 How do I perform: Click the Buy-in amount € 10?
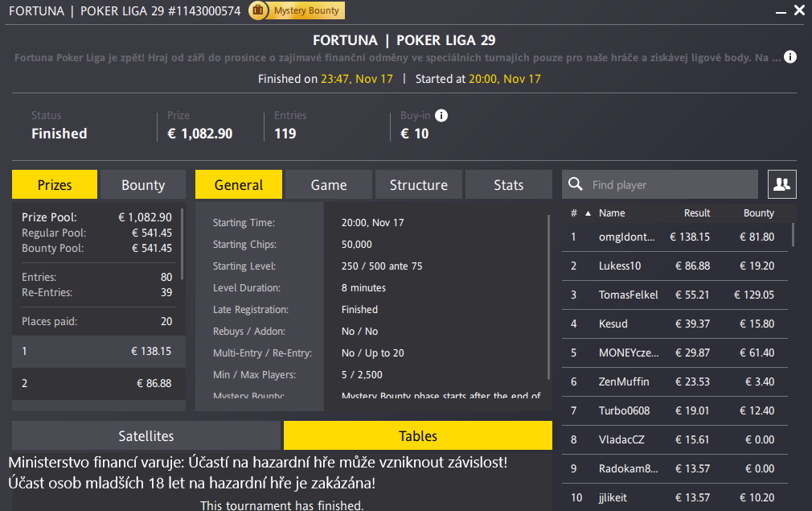414,134
